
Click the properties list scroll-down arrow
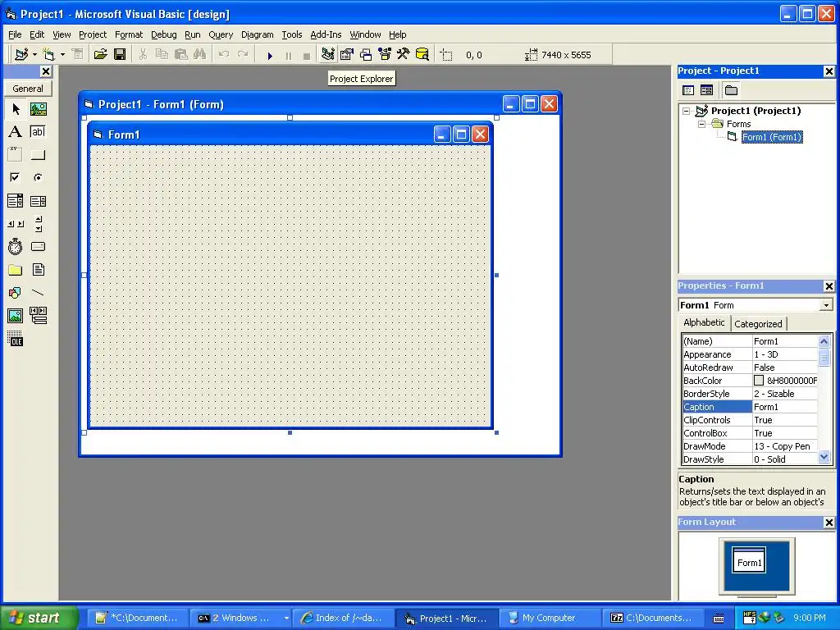coord(824,457)
